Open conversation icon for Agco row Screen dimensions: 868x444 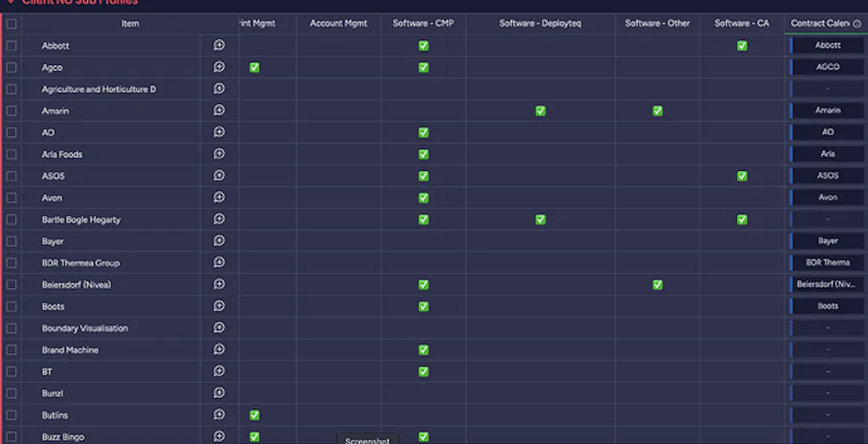coord(220,67)
